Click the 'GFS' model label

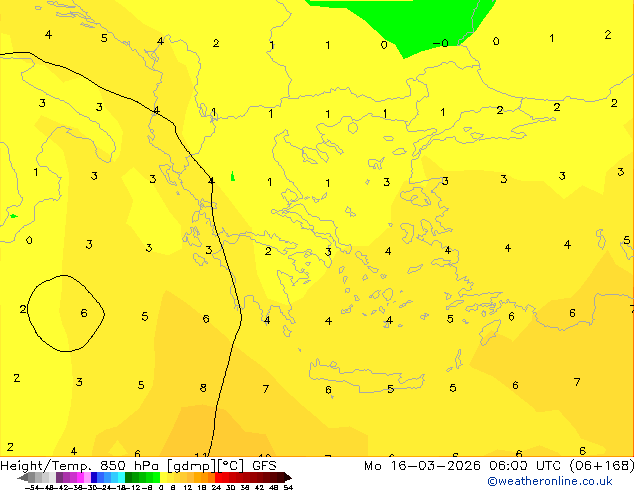[x=264, y=466]
